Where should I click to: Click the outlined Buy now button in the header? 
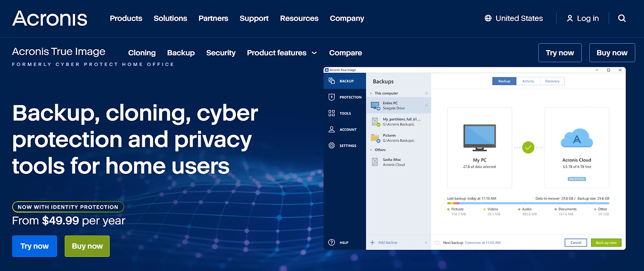pos(612,53)
